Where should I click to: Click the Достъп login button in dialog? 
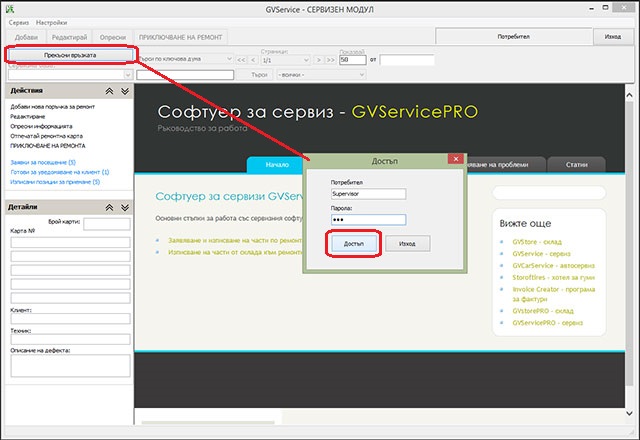tap(353, 244)
